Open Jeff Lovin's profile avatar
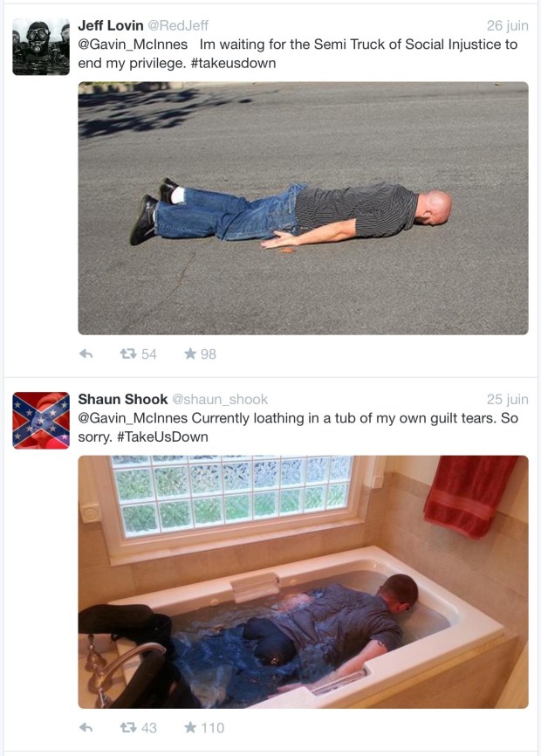The height and width of the screenshot is (756, 541). coord(41,47)
